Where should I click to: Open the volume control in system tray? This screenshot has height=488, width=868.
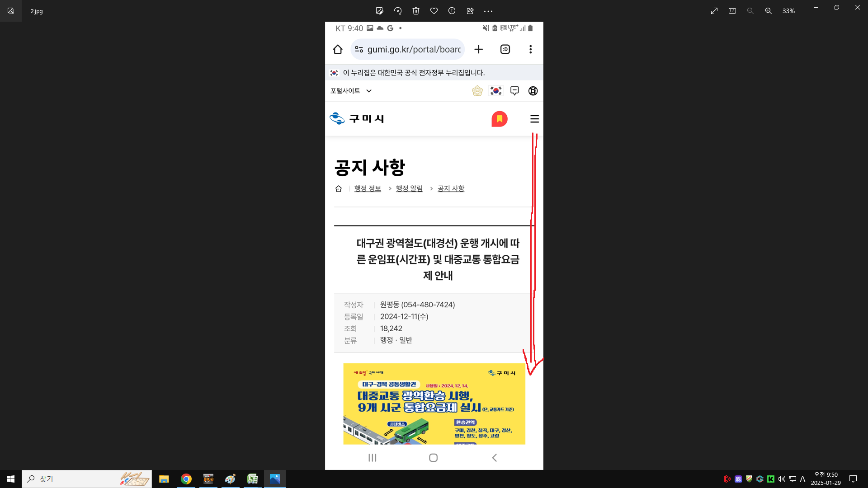point(781,479)
